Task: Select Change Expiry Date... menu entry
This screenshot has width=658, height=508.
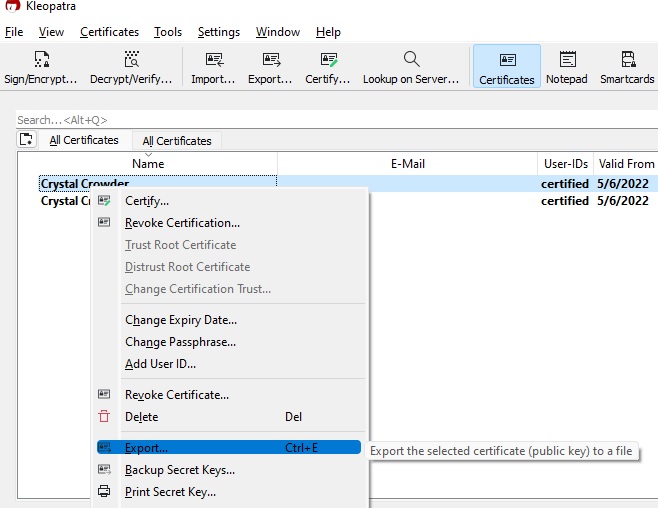Action: (229, 320)
